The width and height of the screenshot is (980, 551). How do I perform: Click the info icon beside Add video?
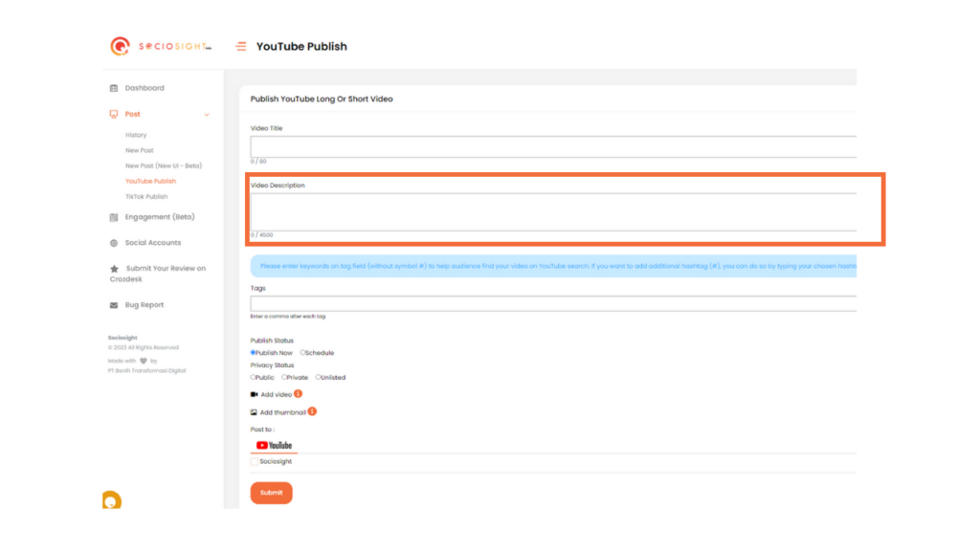(299, 394)
